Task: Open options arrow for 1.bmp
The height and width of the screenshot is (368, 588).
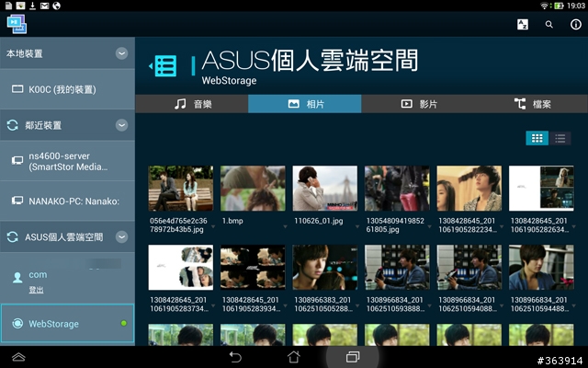Action: [285, 226]
